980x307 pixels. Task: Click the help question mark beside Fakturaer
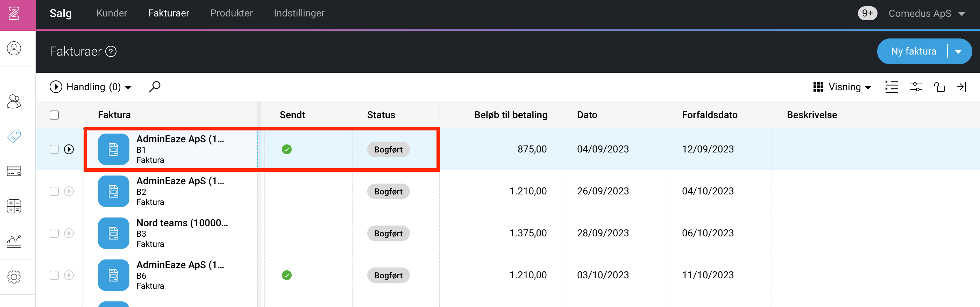tap(111, 51)
